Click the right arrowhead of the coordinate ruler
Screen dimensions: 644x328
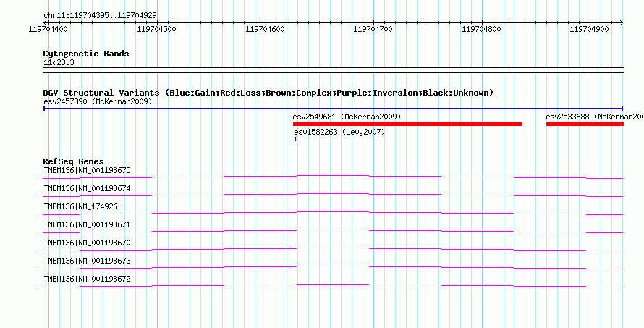point(622,22)
